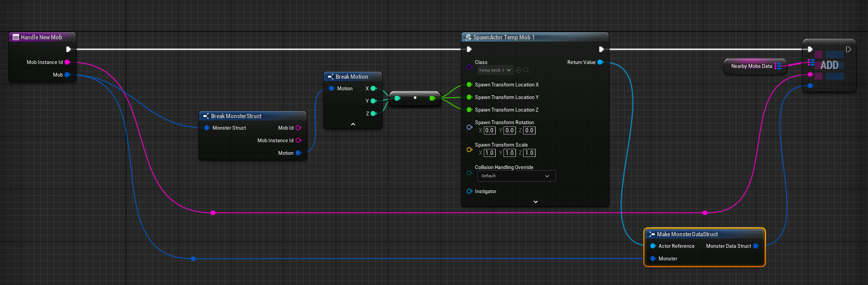Select the ADD node label

click(829, 65)
